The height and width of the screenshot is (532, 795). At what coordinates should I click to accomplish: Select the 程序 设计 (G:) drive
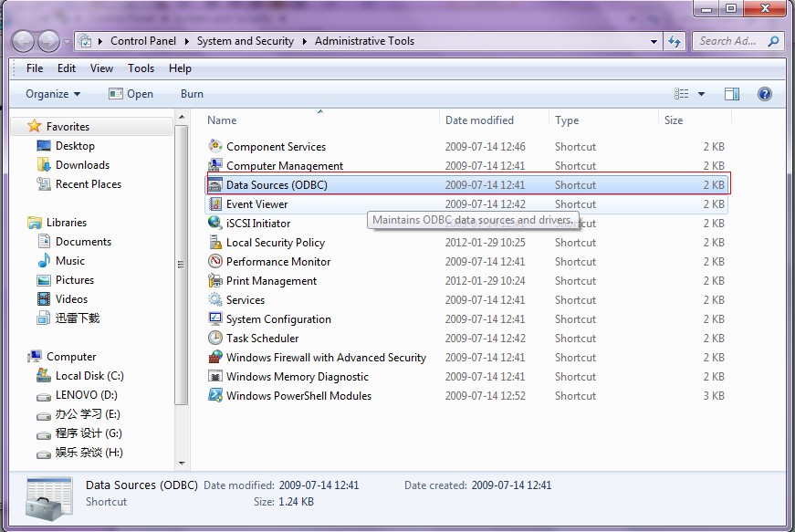point(89,433)
